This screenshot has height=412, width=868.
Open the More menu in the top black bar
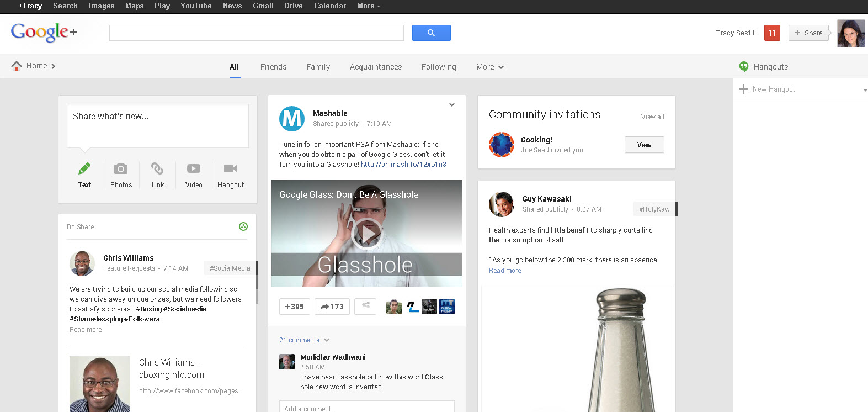tap(369, 6)
